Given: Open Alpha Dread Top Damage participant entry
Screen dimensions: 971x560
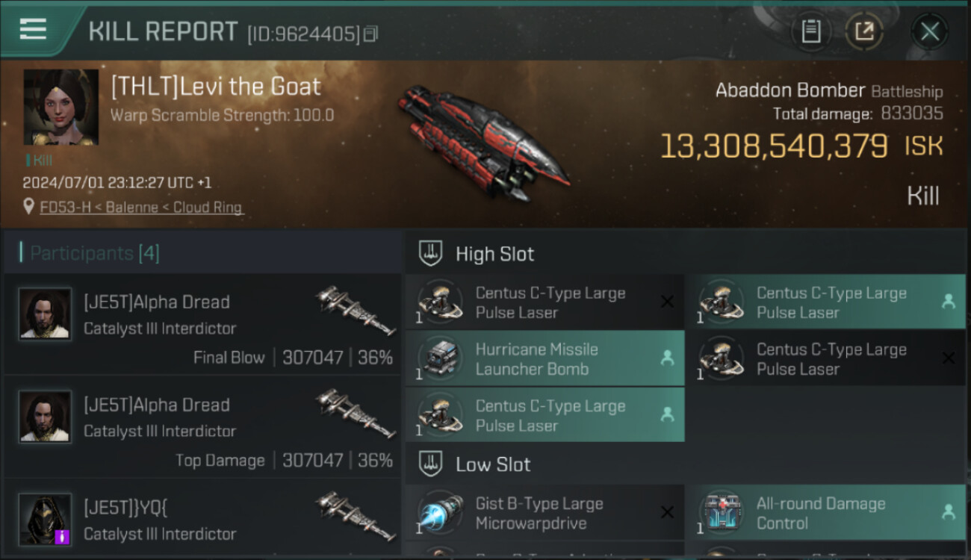Looking at the screenshot, I should click(202, 426).
